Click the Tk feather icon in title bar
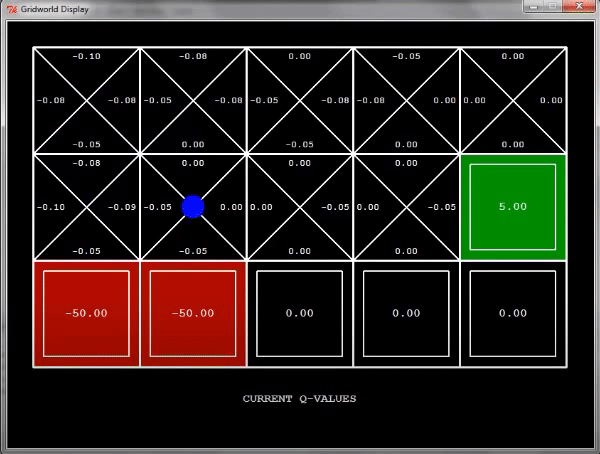The width and height of the screenshot is (600, 454). [10, 7]
